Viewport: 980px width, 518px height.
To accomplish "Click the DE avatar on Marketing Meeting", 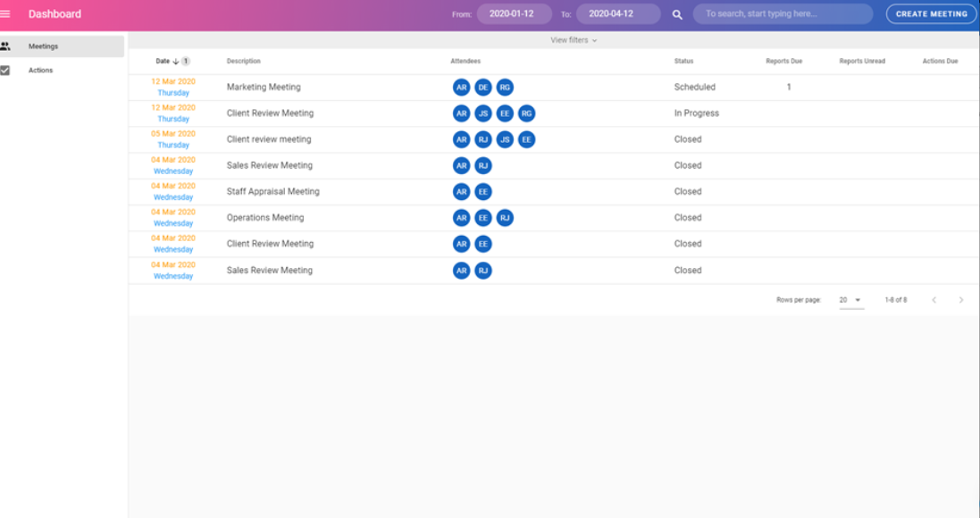I will pyautogui.click(x=482, y=87).
